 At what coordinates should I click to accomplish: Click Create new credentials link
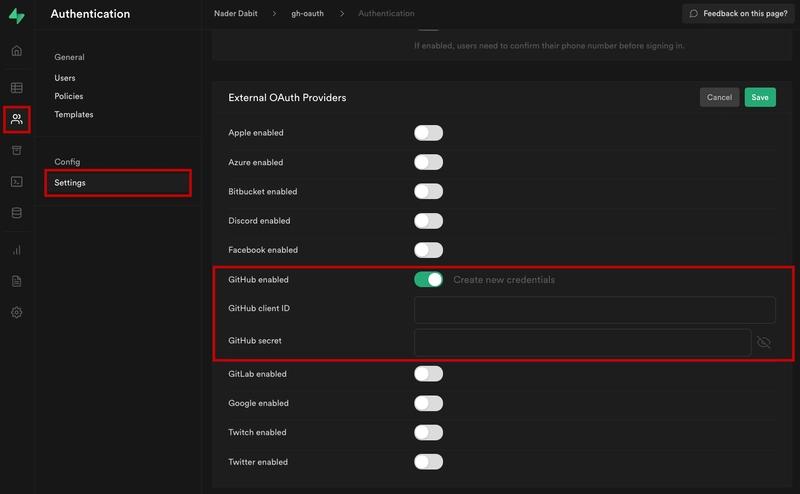tap(504, 280)
